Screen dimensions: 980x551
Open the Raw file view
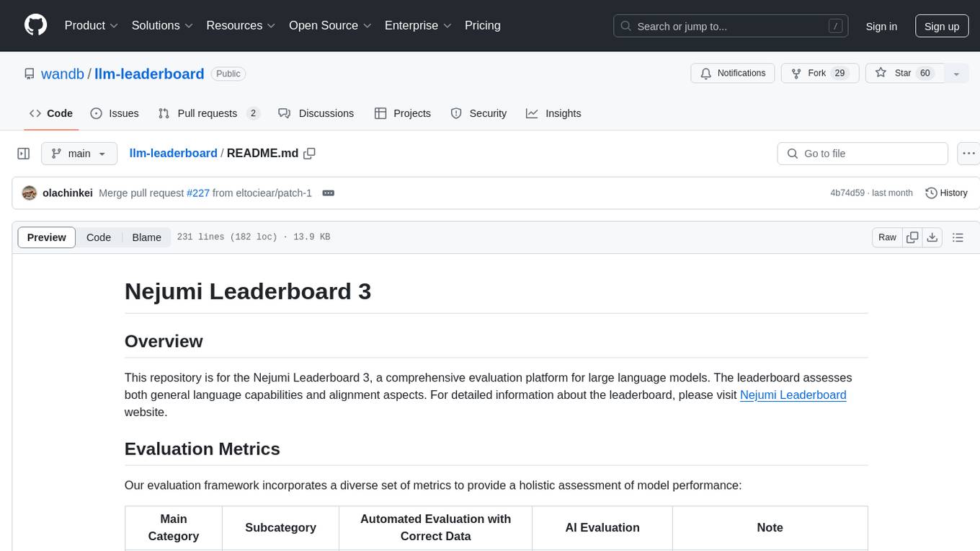tap(887, 237)
